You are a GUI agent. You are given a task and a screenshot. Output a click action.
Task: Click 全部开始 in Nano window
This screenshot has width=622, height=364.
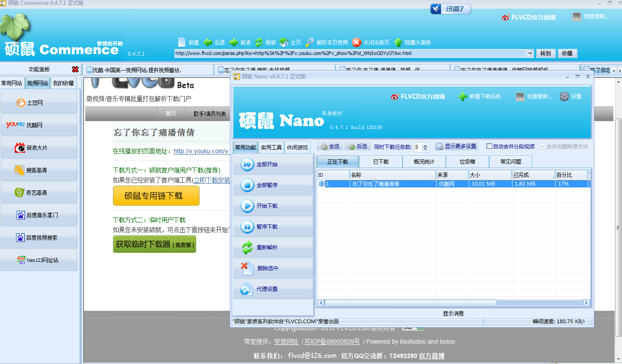[273, 164]
